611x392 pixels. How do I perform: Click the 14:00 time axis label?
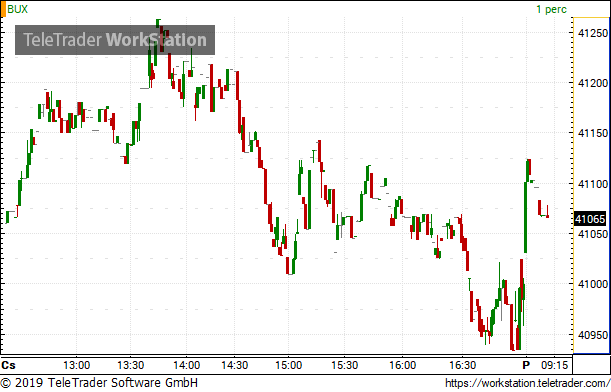pyautogui.click(x=187, y=366)
